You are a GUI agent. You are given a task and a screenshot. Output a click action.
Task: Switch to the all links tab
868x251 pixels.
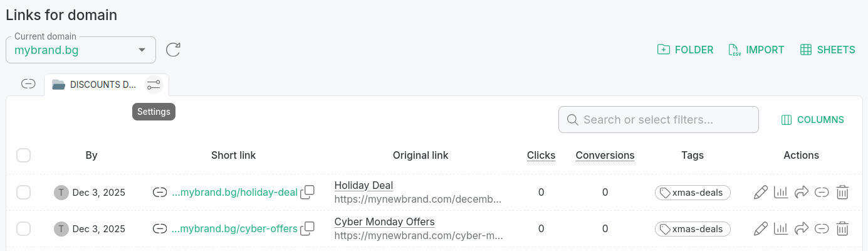(28, 84)
